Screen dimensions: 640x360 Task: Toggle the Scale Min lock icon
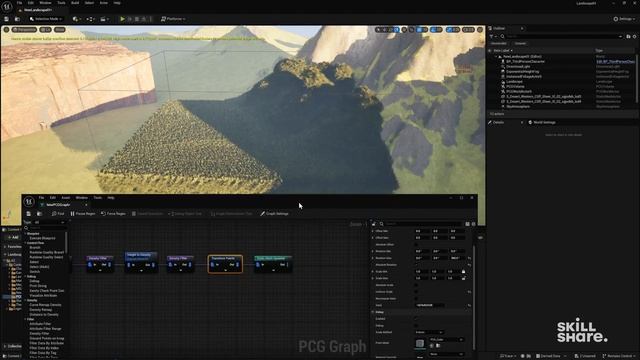tap(463, 271)
